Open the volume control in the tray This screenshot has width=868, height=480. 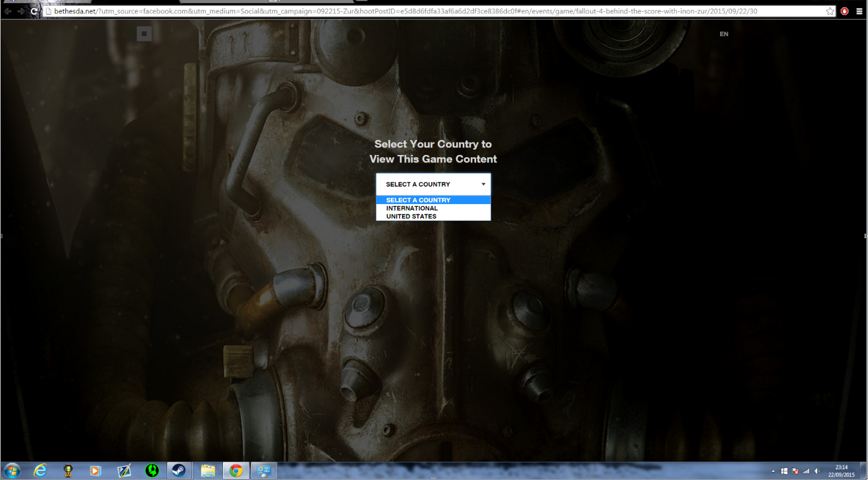(x=817, y=471)
